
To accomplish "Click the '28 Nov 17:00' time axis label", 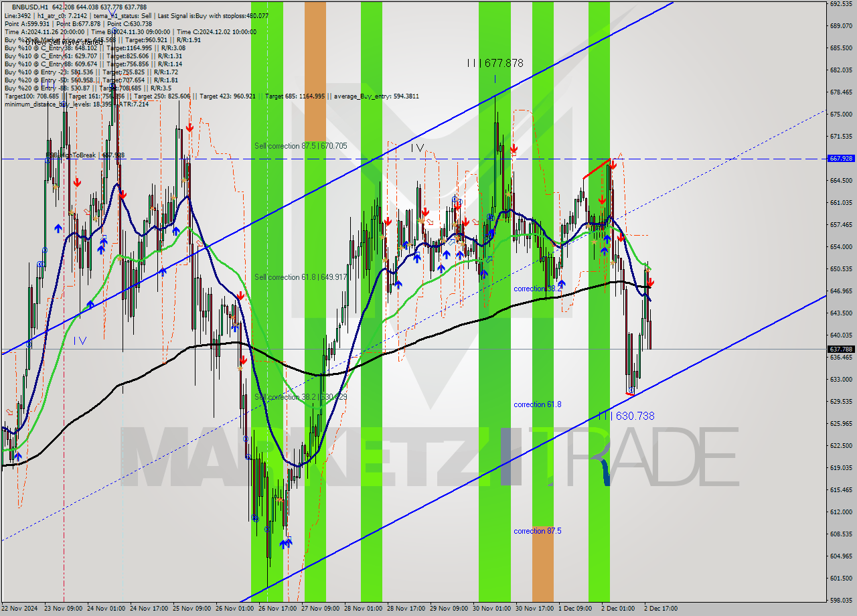I will pos(406,609).
